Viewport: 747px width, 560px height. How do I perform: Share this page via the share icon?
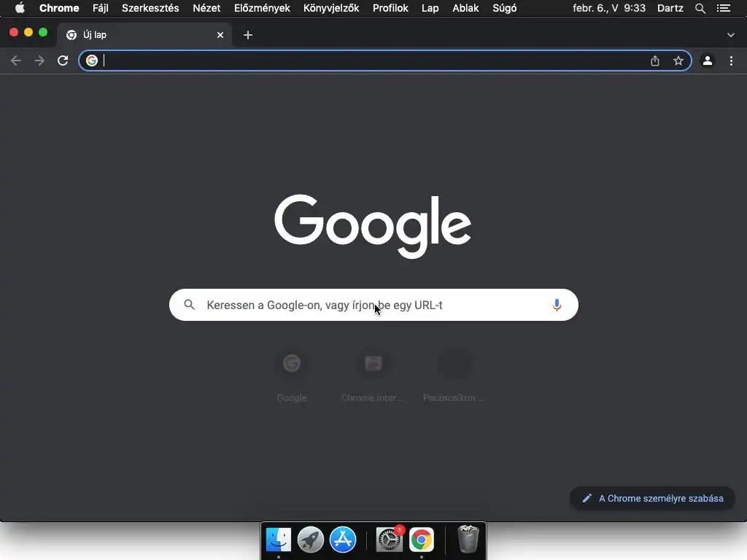pos(655,61)
